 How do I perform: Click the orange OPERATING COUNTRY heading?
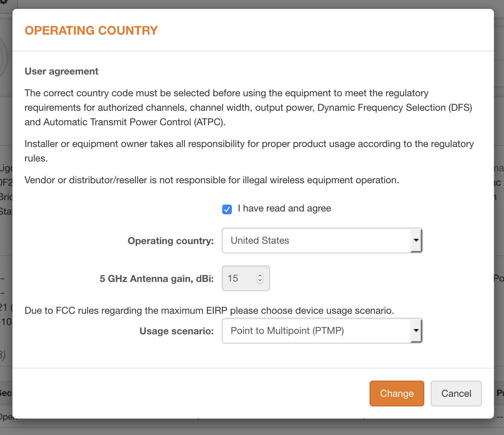[x=91, y=30]
